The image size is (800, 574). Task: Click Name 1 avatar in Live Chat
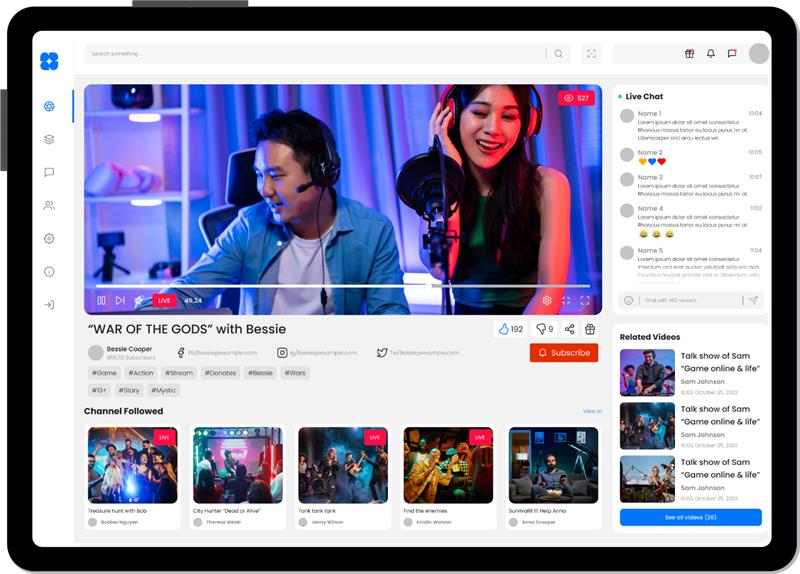627,116
